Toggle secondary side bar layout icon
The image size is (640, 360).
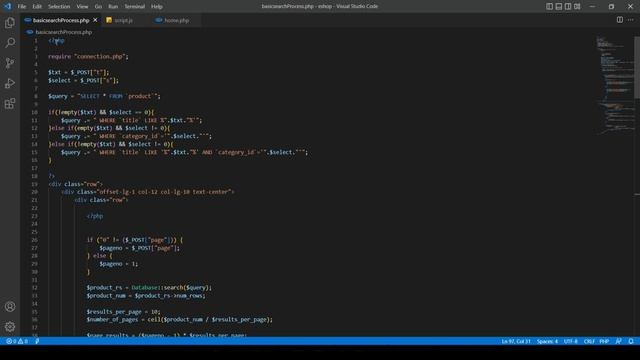click(x=568, y=6)
